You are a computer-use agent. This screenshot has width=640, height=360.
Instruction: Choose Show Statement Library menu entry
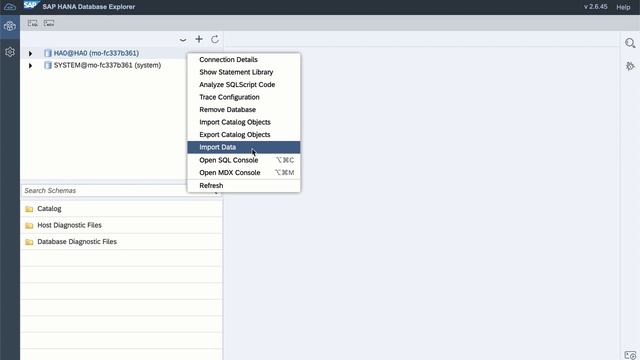point(244,72)
